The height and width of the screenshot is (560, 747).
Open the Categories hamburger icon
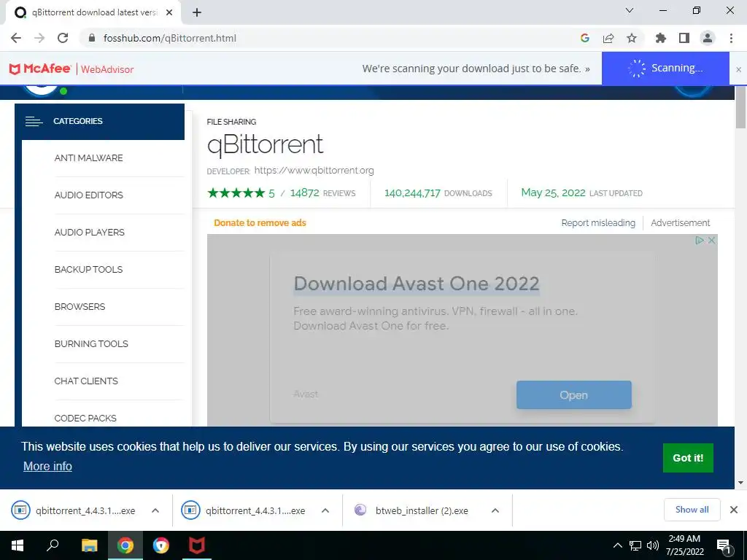[34, 122]
